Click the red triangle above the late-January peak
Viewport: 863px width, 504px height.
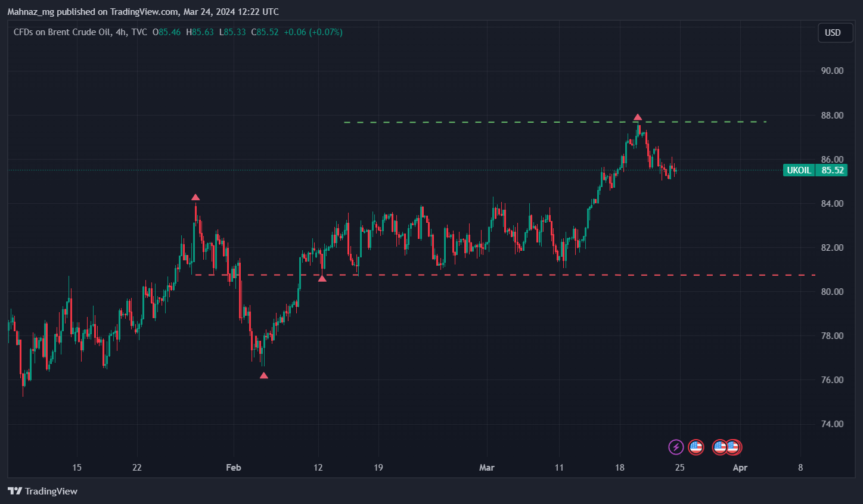pos(195,197)
